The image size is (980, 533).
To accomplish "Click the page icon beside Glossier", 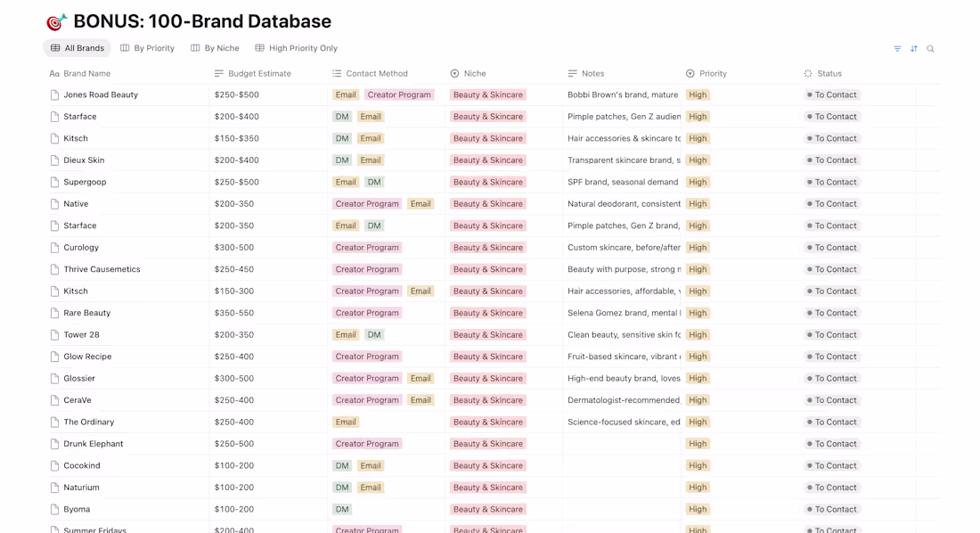I will pyautogui.click(x=53, y=378).
